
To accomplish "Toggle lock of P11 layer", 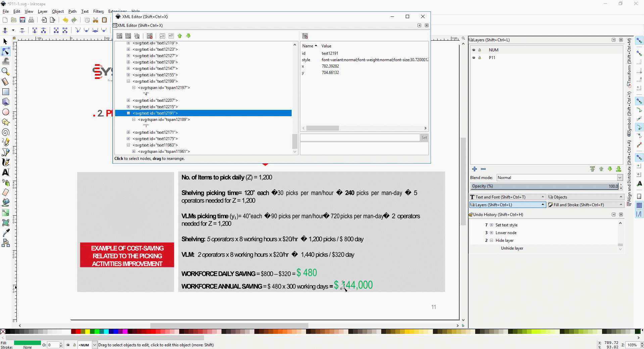I will [480, 57].
